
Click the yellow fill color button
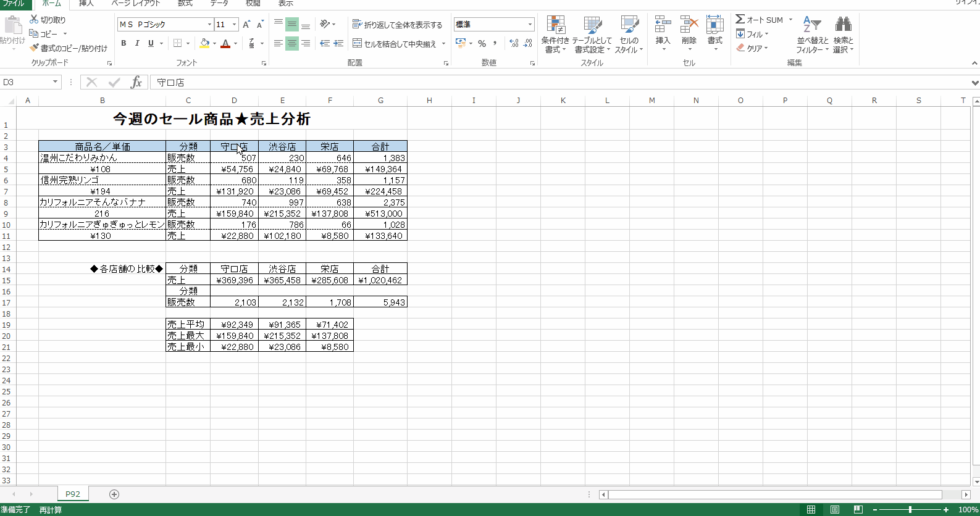click(204, 43)
